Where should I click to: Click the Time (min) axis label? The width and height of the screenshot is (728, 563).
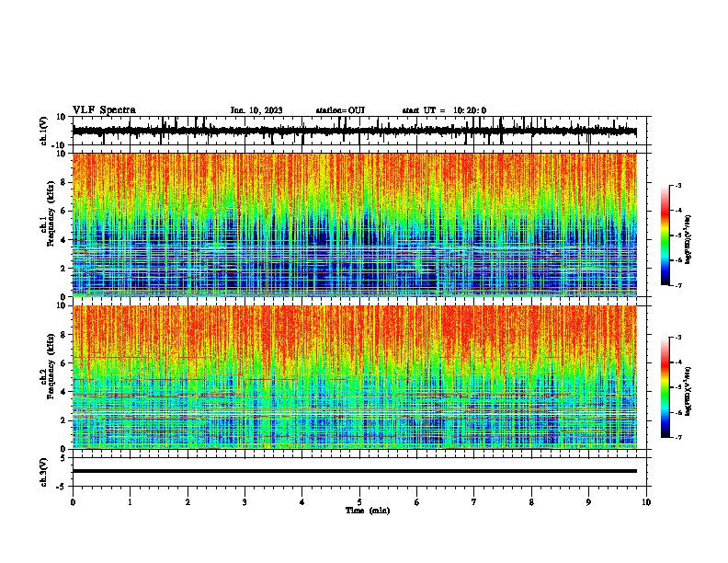pyautogui.click(x=368, y=511)
